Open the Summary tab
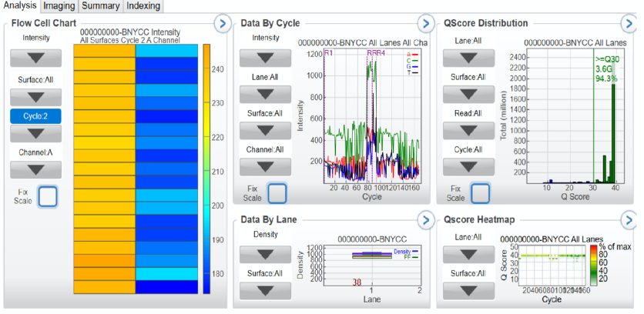The image size is (644, 314). point(101,5)
